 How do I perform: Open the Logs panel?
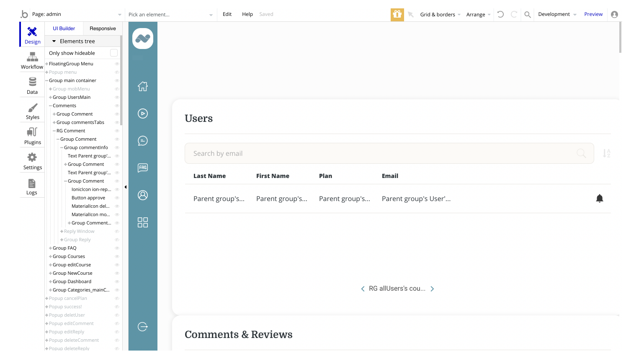click(32, 186)
